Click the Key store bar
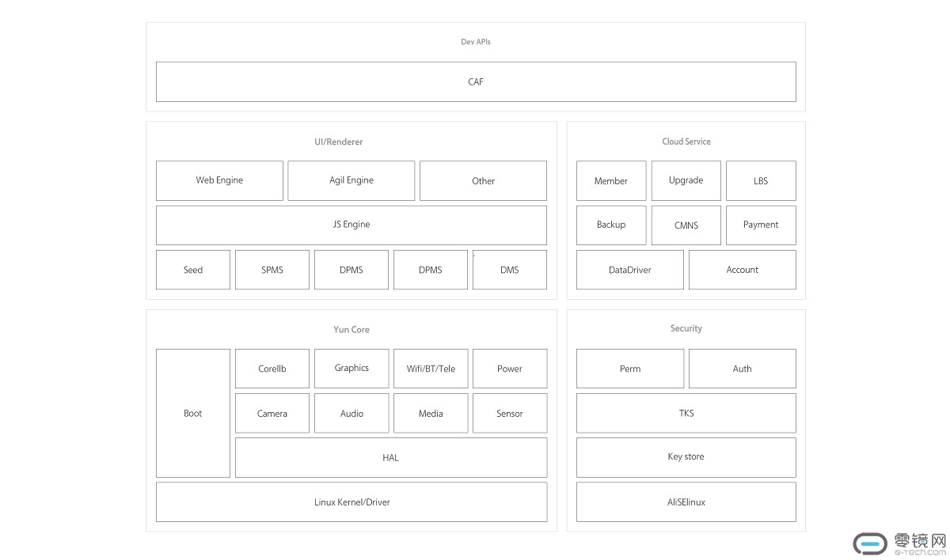This screenshot has width=950, height=560. tap(686, 457)
